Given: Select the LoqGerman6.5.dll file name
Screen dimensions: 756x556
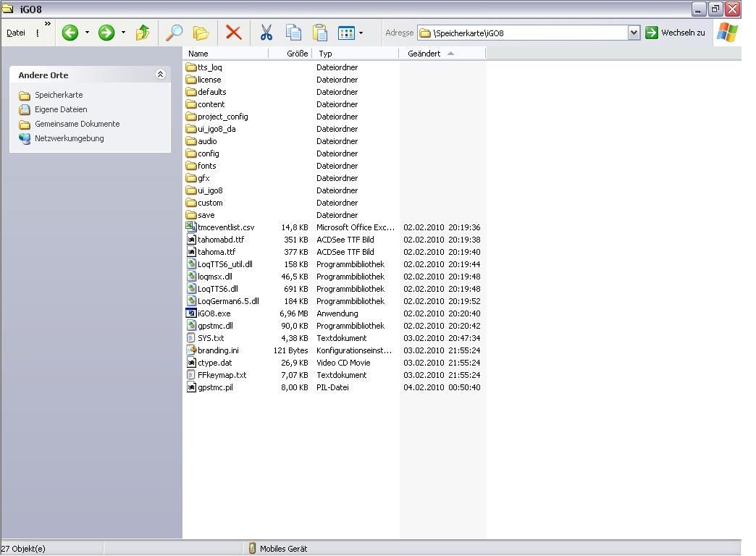Looking at the screenshot, I should pyautogui.click(x=228, y=301).
